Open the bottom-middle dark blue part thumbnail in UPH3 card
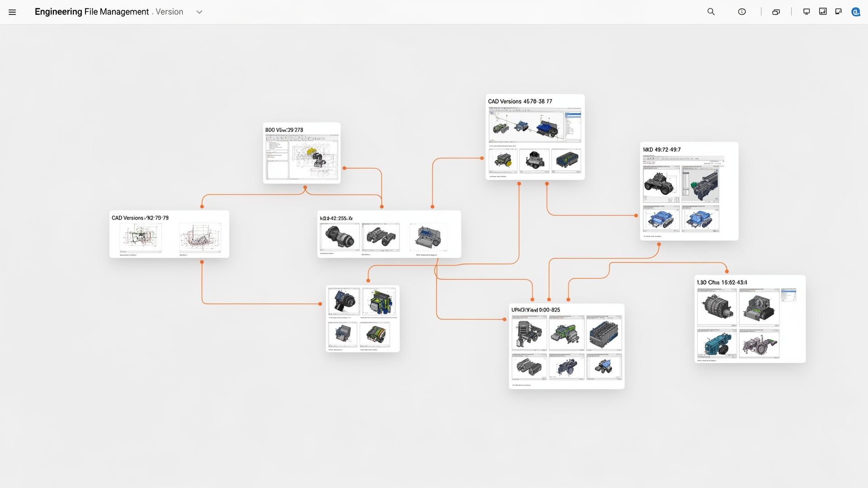Screen dimensions: 868x488 coord(566,366)
